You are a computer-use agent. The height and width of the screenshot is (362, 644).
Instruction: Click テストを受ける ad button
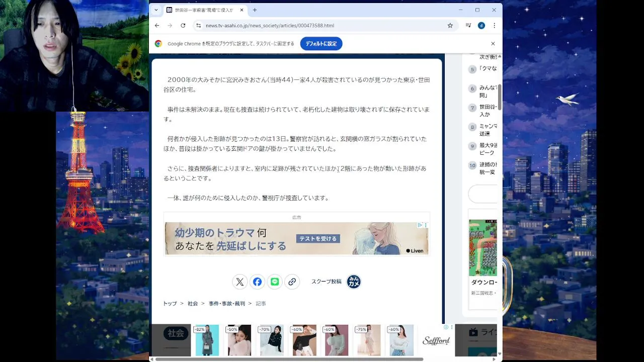point(318,238)
